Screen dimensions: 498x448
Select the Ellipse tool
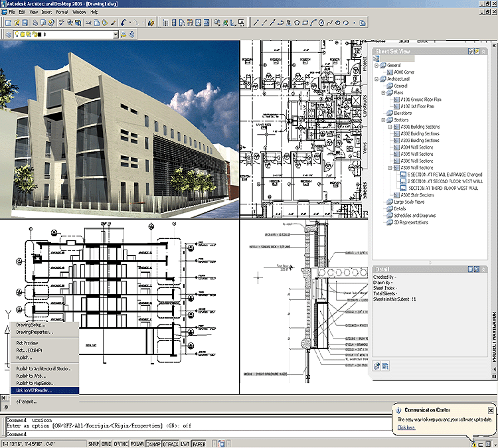tap(338, 23)
